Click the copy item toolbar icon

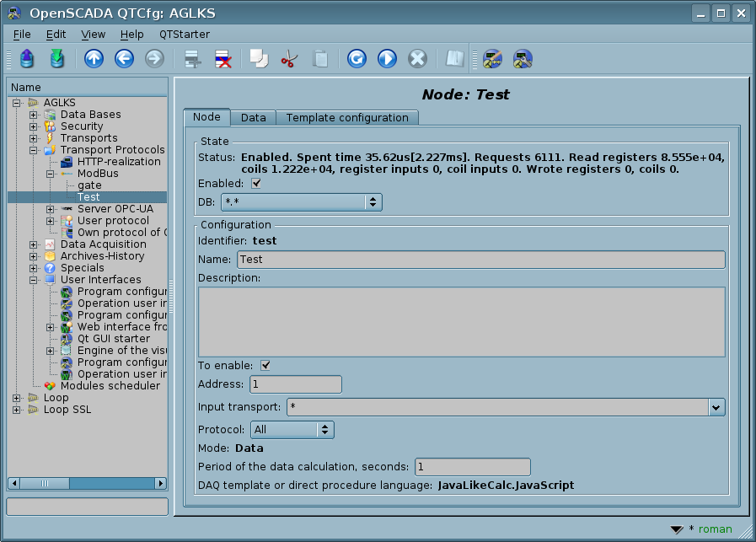259,59
